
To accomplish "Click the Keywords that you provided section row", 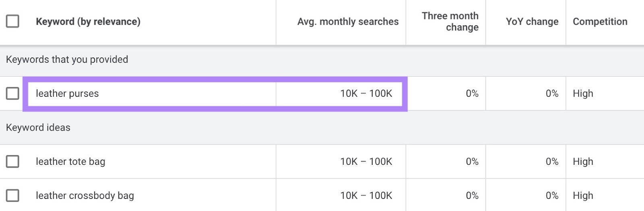I will click(67, 59).
